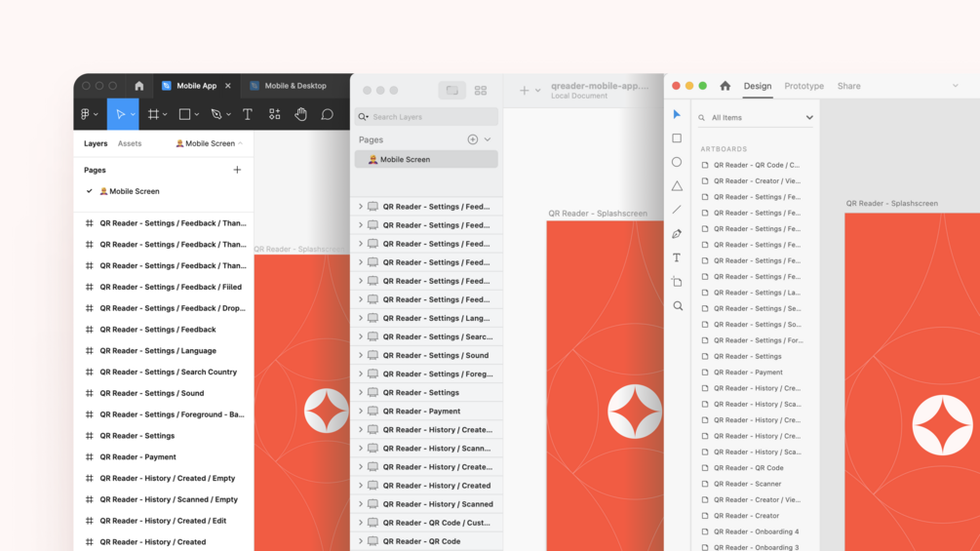Select the XD Rectangle tool

click(677, 138)
